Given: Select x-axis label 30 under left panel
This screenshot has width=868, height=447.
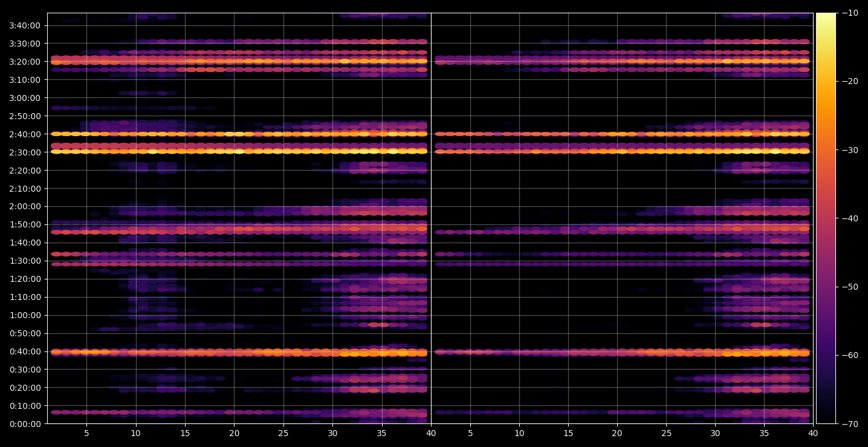Looking at the screenshot, I should (x=332, y=434).
